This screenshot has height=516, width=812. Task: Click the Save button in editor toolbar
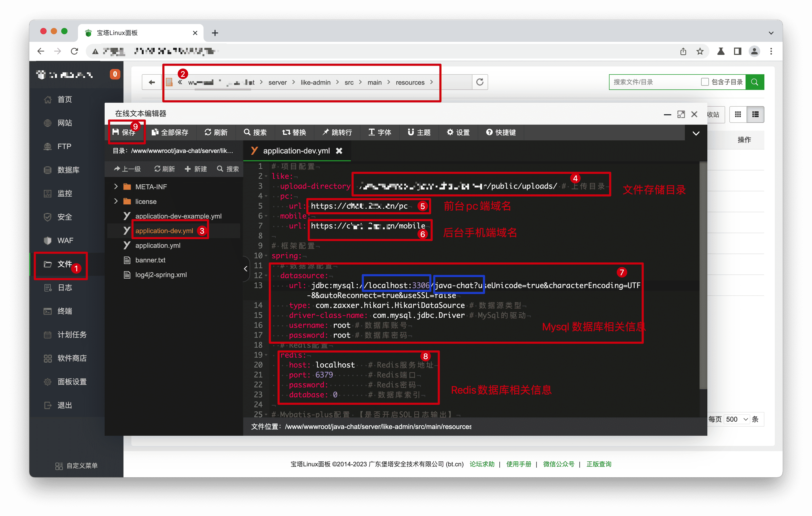124,132
